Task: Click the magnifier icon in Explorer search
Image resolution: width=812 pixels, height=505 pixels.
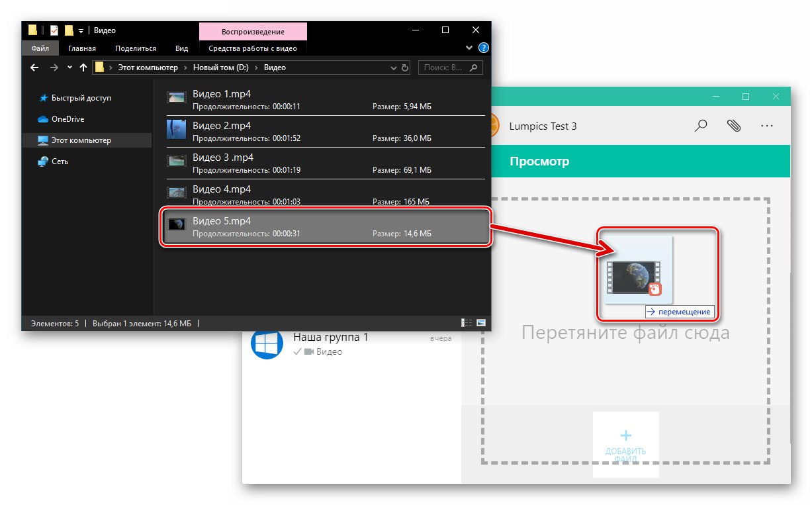Action: click(x=474, y=68)
